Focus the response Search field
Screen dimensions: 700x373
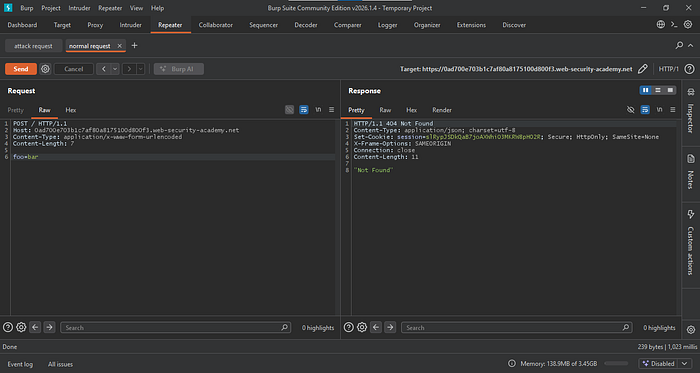point(517,327)
